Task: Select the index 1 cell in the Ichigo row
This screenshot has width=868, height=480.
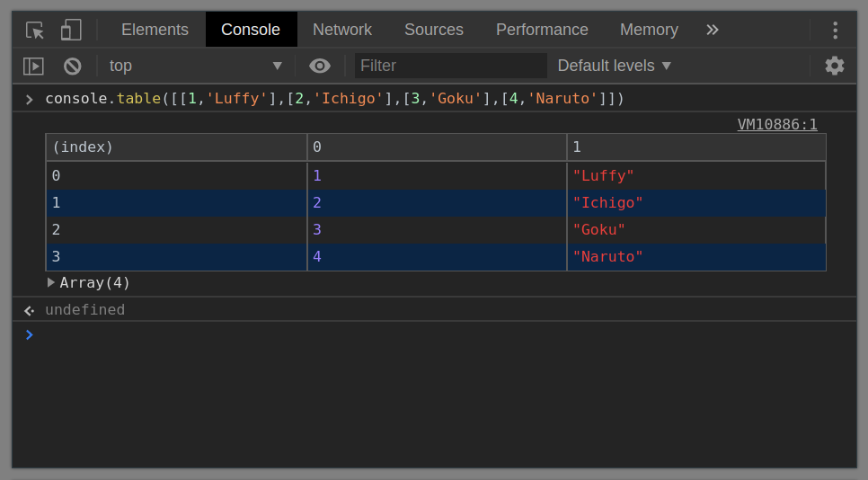Action: [177, 202]
